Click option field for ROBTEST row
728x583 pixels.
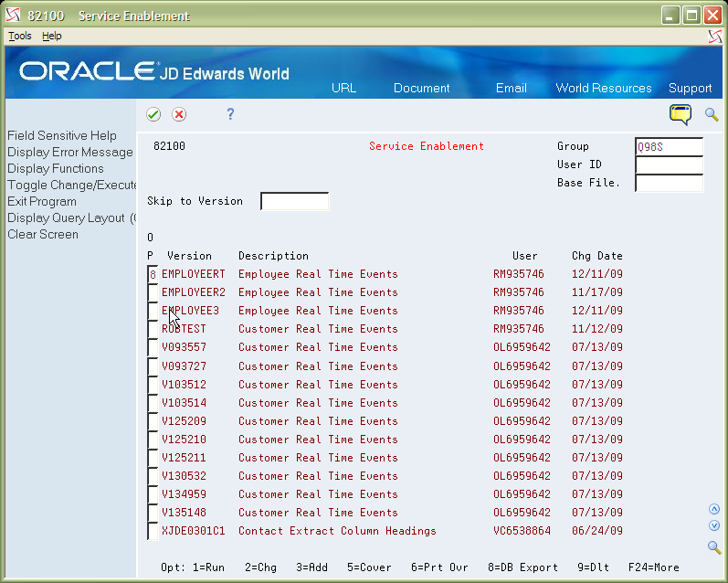pos(153,329)
